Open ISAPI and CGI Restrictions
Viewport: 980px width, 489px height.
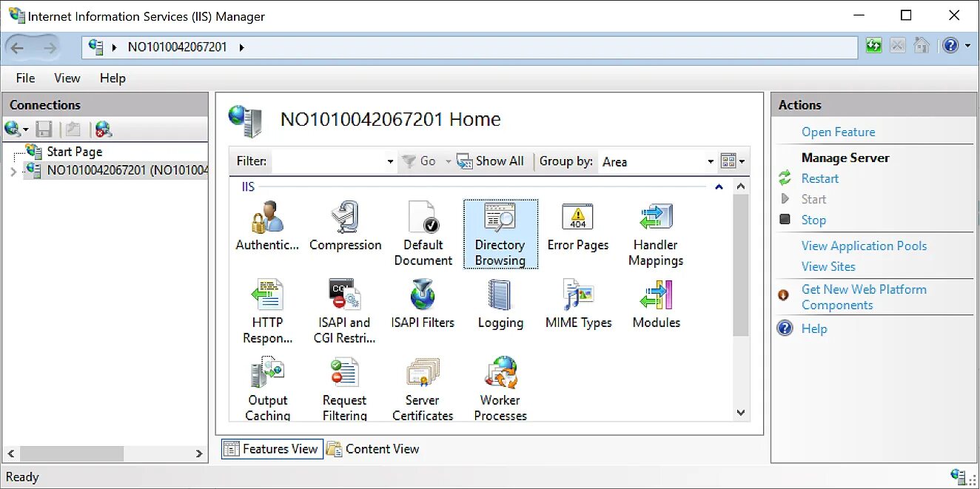tap(345, 311)
